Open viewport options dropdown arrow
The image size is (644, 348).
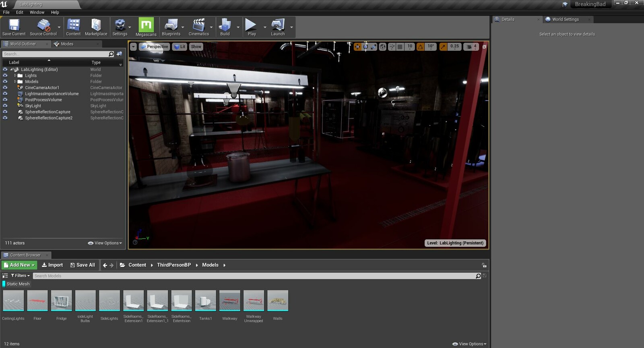pyautogui.click(x=133, y=47)
